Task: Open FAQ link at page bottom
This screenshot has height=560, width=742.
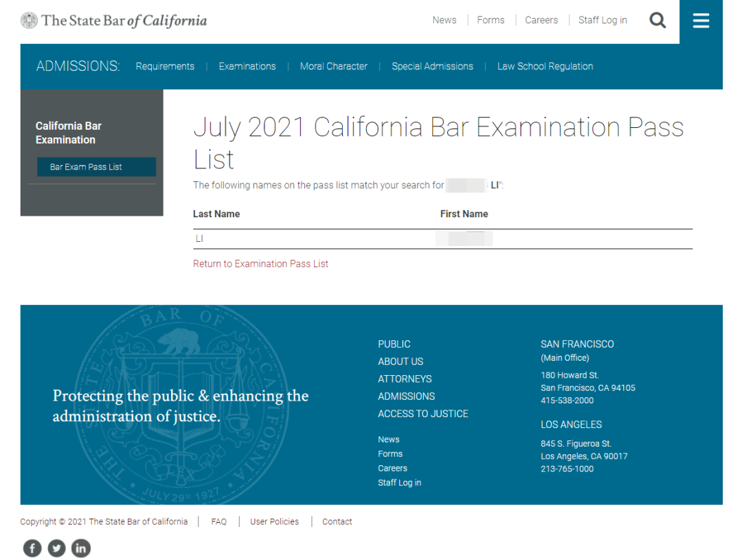Action: pyautogui.click(x=218, y=522)
